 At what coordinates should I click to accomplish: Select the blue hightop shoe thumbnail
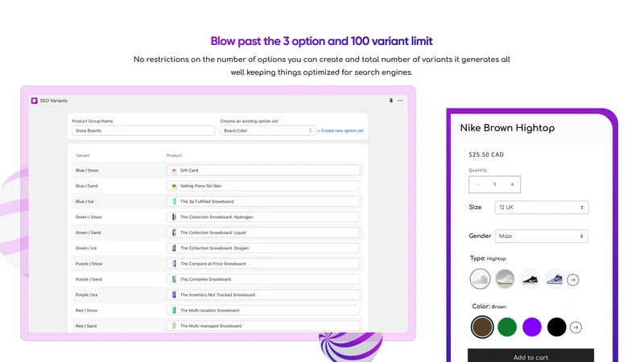555,279
